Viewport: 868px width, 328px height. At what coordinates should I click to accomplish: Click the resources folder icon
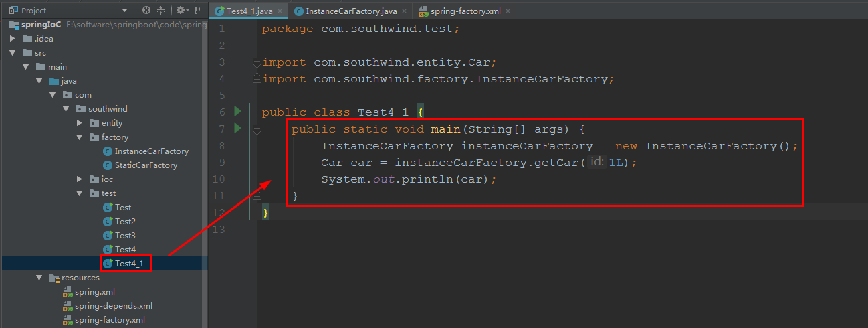point(54,278)
